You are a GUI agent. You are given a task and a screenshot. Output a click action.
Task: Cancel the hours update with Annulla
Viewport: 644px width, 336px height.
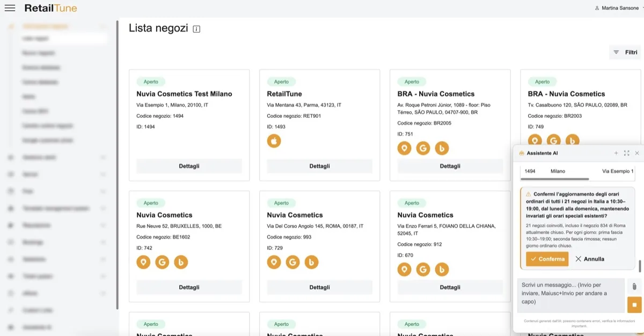coord(590,259)
